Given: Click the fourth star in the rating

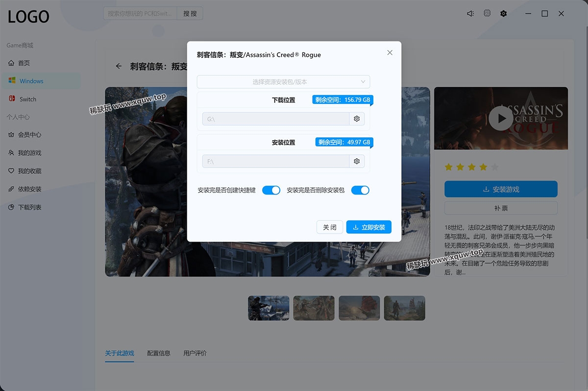Looking at the screenshot, I should click(483, 167).
